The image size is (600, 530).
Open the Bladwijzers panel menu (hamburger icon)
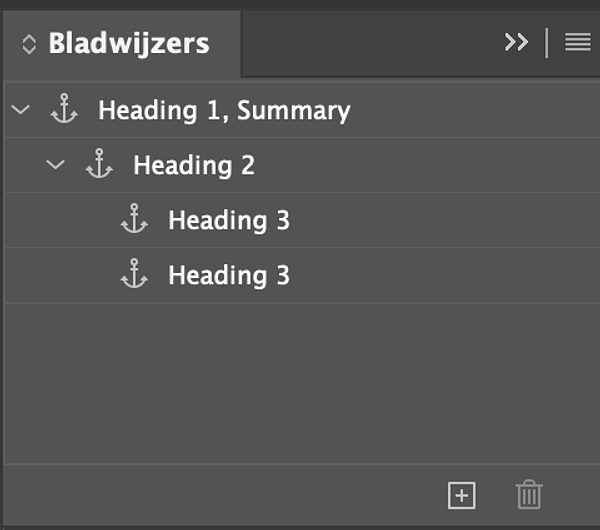[577, 42]
